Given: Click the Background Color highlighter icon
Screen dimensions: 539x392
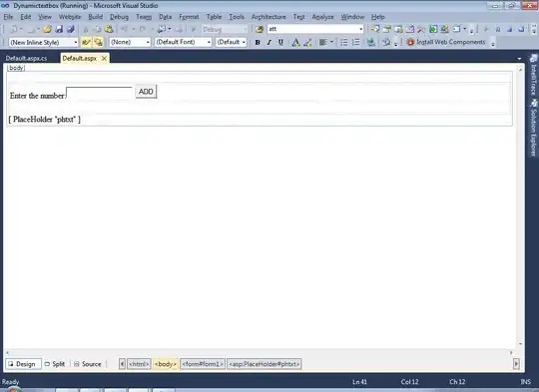Looking at the screenshot, I should pos(308,42).
